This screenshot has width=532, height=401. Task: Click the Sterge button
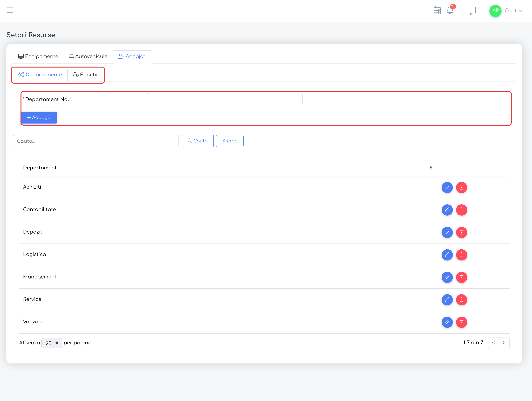230,141
